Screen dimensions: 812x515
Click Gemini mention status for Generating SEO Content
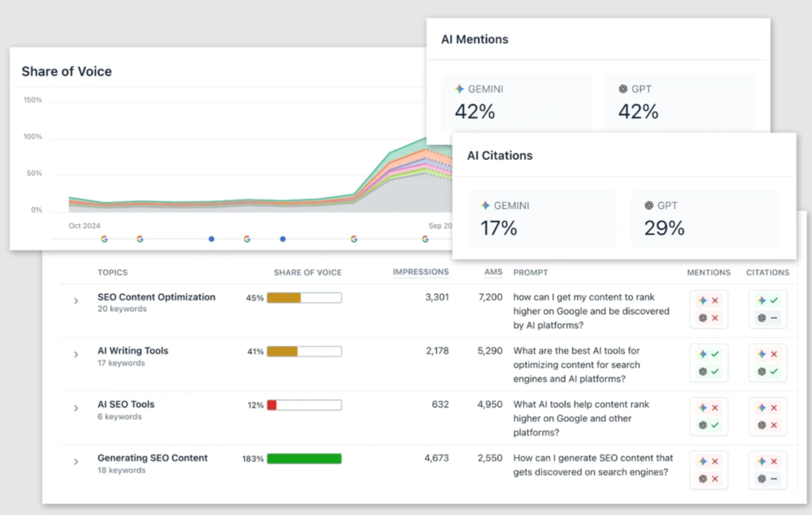tap(709, 462)
